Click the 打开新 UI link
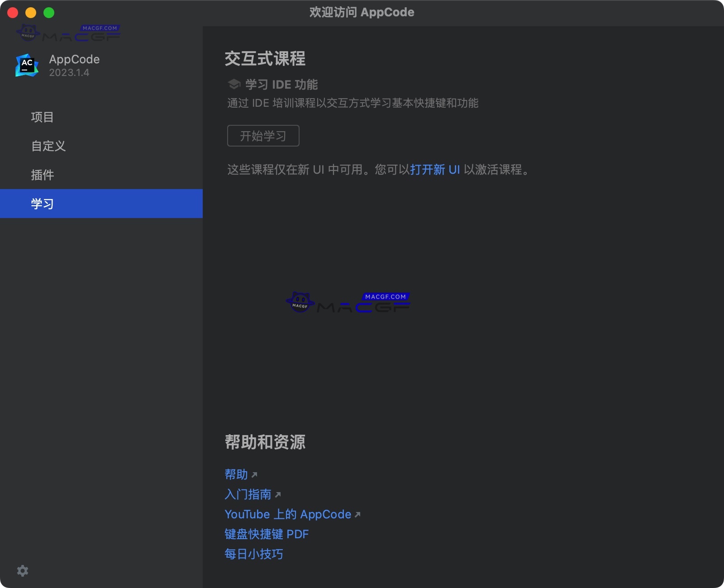 [x=435, y=170]
